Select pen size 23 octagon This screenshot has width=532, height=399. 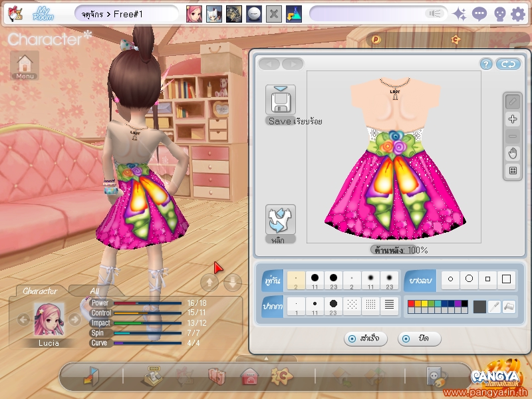coord(334,307)
